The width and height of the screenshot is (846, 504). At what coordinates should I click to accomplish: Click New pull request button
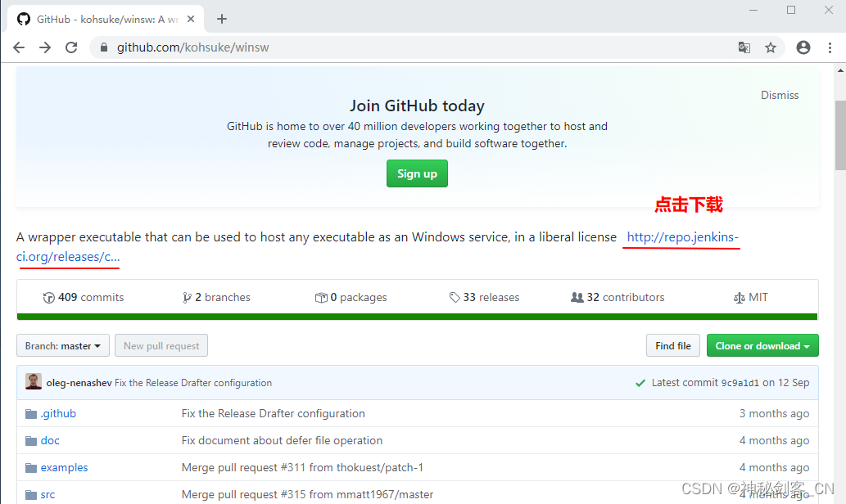161,345
